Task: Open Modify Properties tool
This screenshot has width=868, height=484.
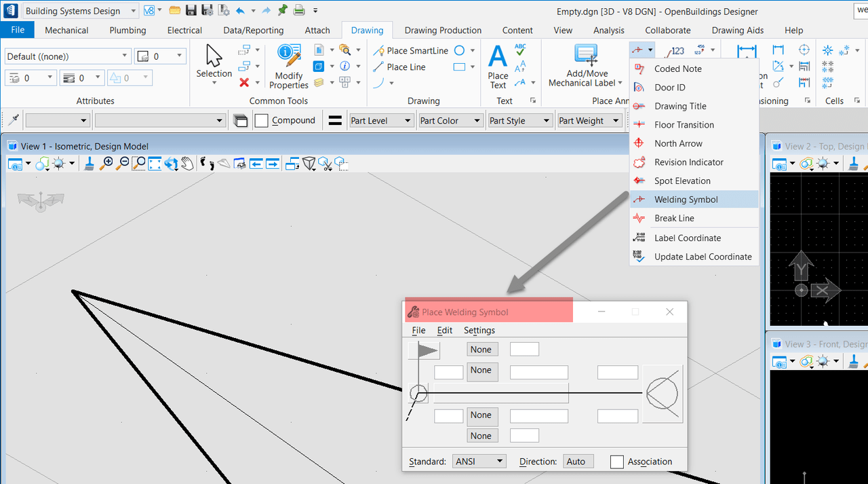Action: tap(289, 67)
